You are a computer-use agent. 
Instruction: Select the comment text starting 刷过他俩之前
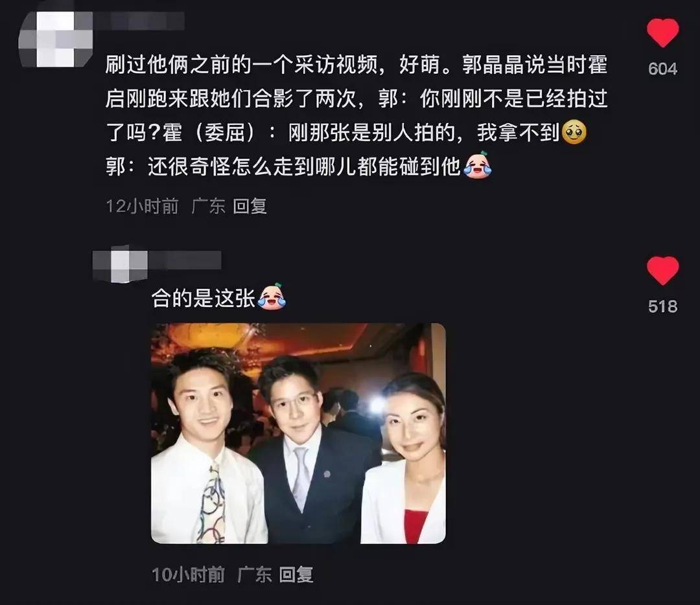(356, 115)
